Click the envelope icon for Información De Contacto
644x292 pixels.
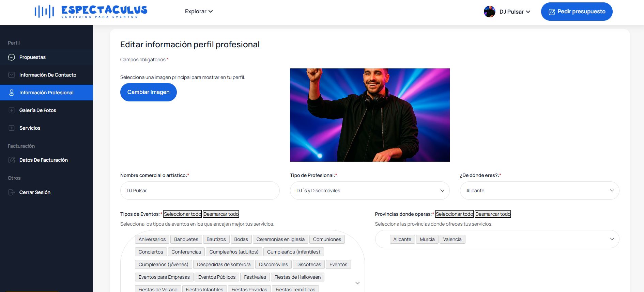(12, 75)
